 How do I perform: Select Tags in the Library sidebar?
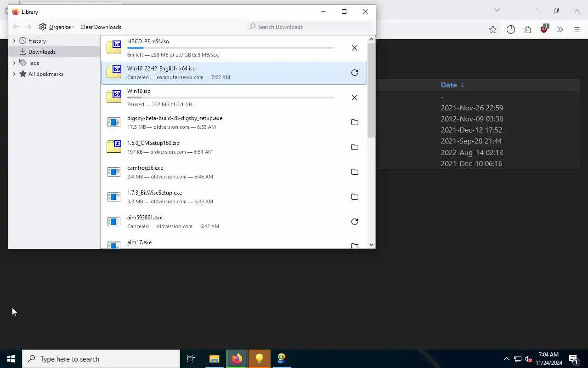coord(54,63)
